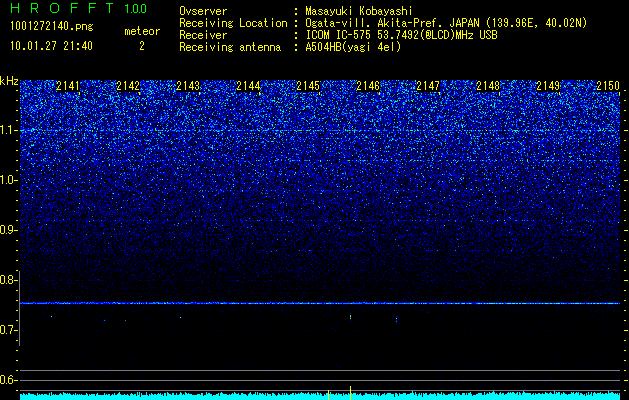Image resolution: width=629 pixels, height=400 pixels.
Task: Click the 0.8 kHz axis label
Action: tap(9, 280)
